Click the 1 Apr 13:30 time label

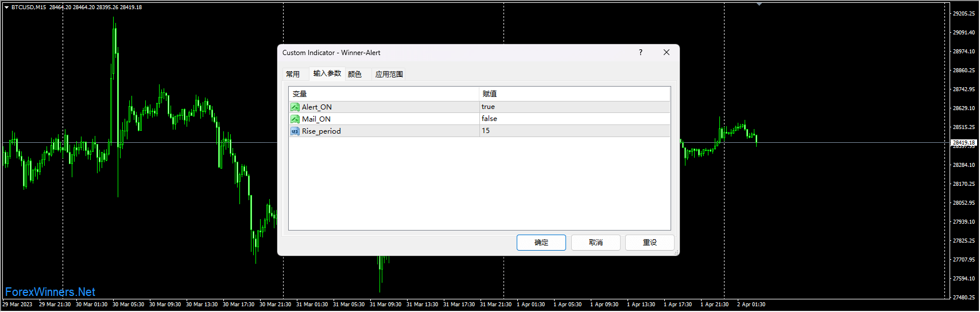pos(641,305)
